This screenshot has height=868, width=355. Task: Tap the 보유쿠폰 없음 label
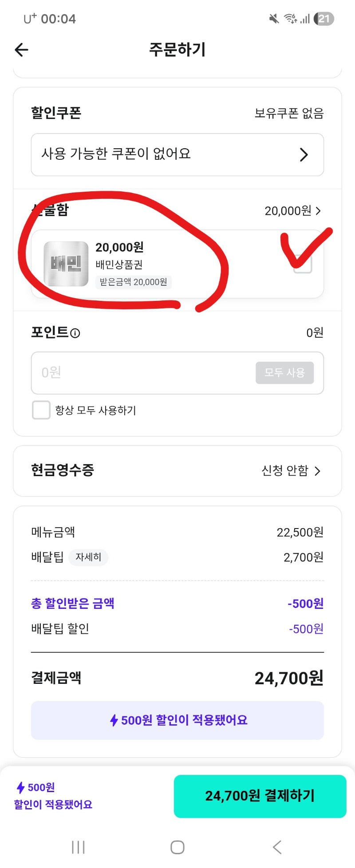tap(289, 114)
